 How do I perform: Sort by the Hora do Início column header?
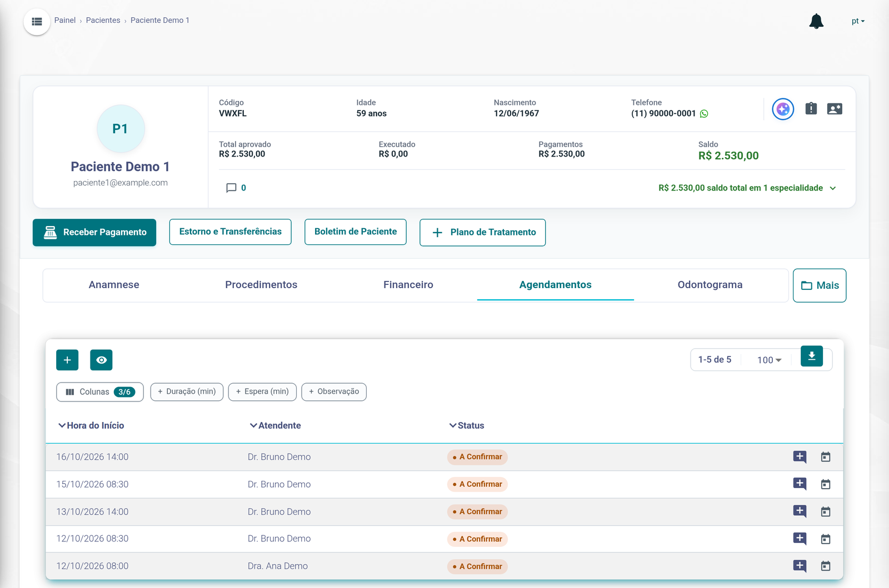click(x=91, y=425)
